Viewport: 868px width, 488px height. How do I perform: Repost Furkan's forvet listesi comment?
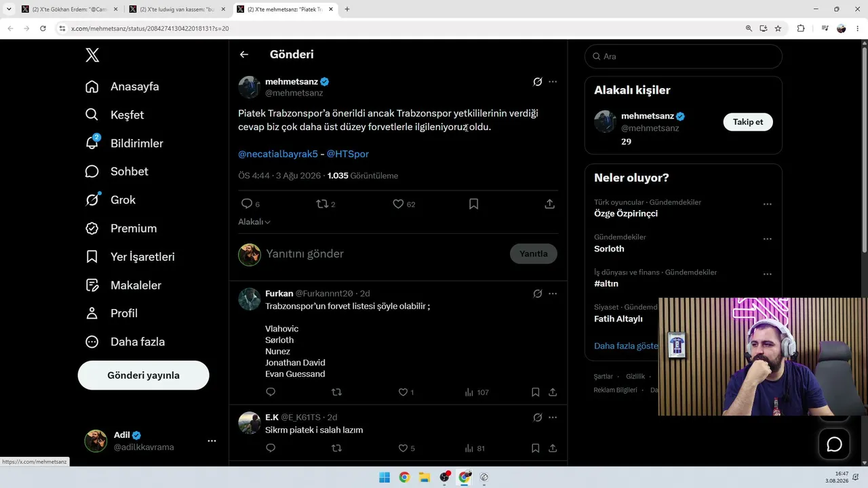click(x=336, y=392)
